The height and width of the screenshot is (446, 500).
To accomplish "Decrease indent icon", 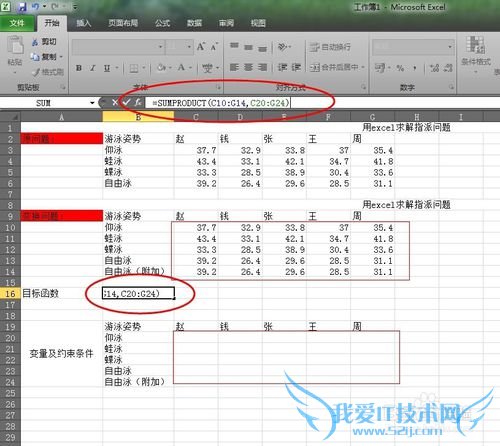I will [x=282, y=67].
